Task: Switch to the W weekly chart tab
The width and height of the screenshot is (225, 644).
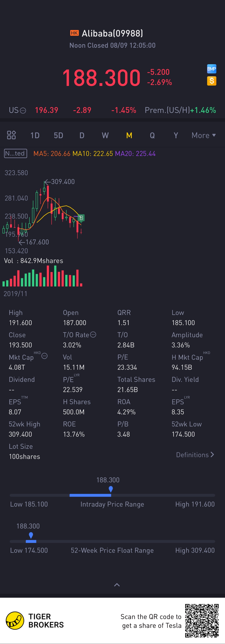Action: point(105,135)
